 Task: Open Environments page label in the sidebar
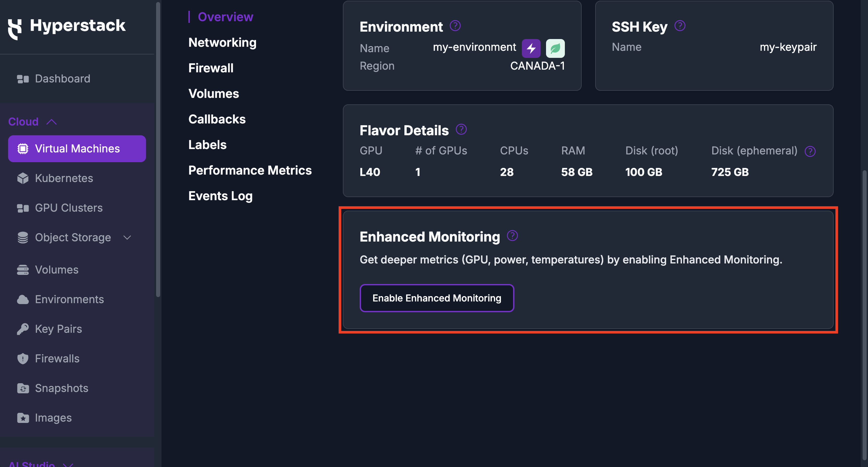point(69,299)
